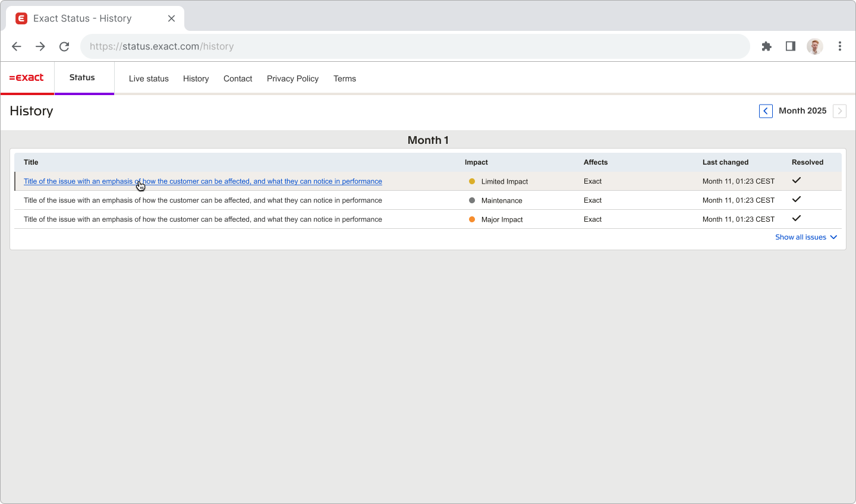Screen dimensions: 856x504
Task: Navigate to the History menu item
Action: [196, 78]
